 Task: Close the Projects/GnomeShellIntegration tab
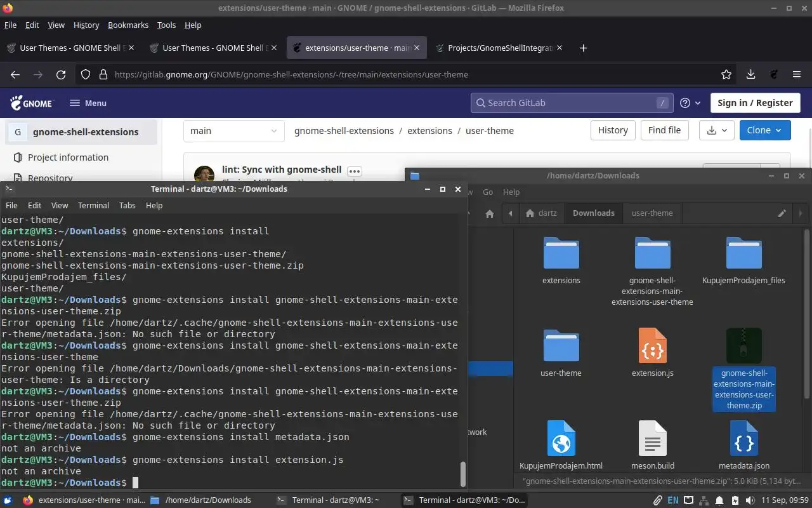(x=559, y=48)
